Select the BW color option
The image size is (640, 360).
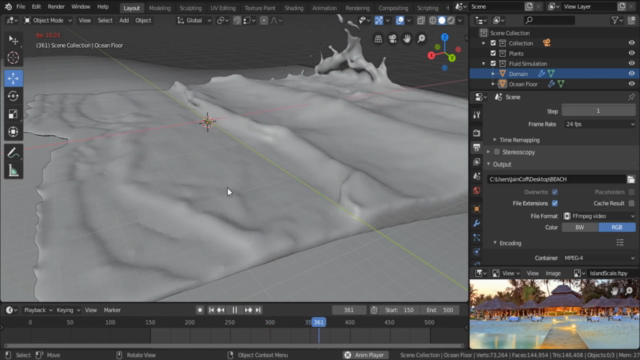coord(580,227)
